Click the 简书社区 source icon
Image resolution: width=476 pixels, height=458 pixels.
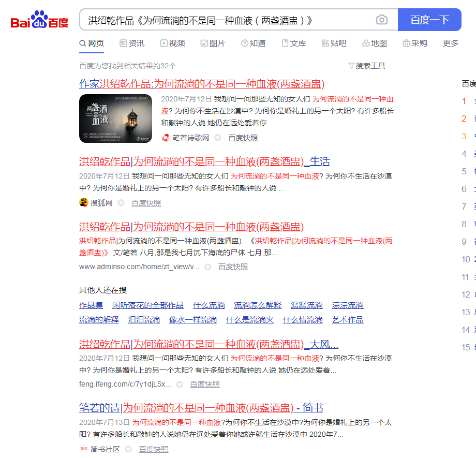(83, 449)
